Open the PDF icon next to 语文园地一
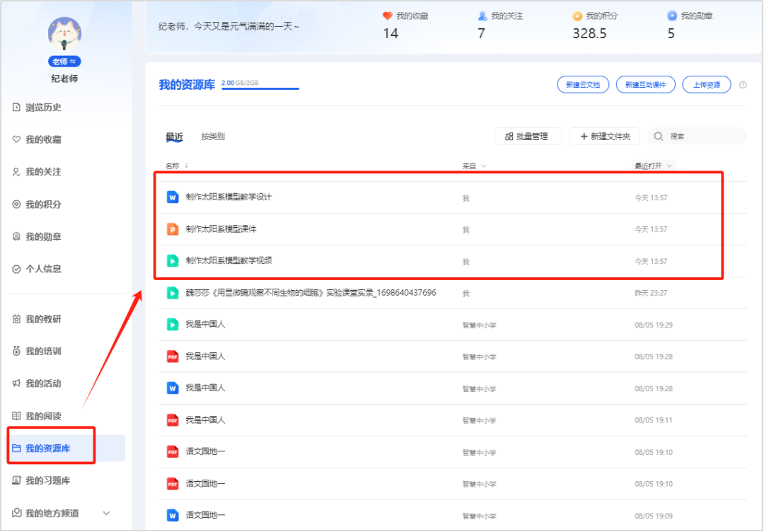 click(x=173, y=452)
